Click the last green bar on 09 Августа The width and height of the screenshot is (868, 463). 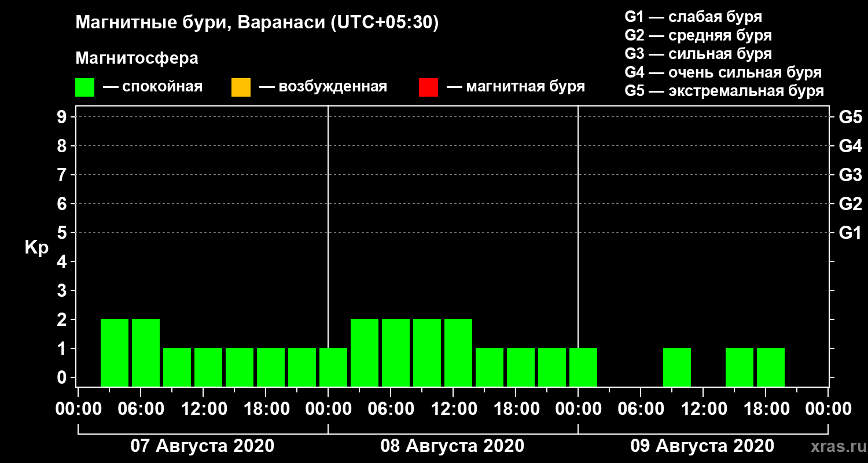tap(771, 367)
